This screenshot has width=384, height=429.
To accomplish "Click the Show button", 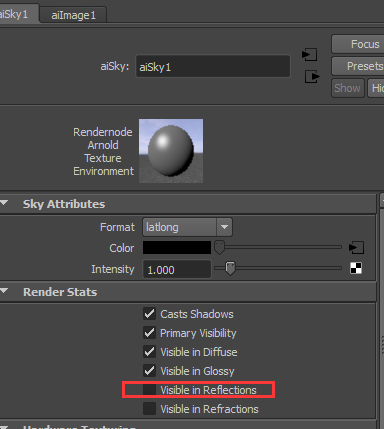I will [347, 88].
